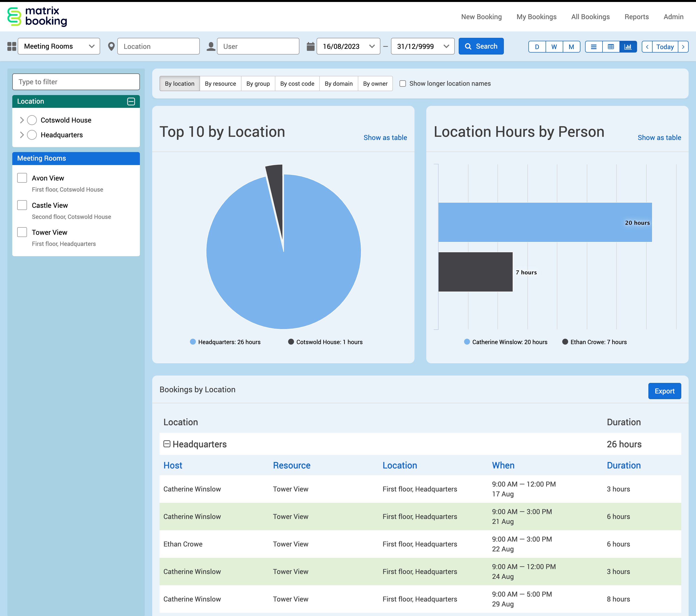696x616 pixels.
Task: Open the Reports menu
Action: pos(636,17)
